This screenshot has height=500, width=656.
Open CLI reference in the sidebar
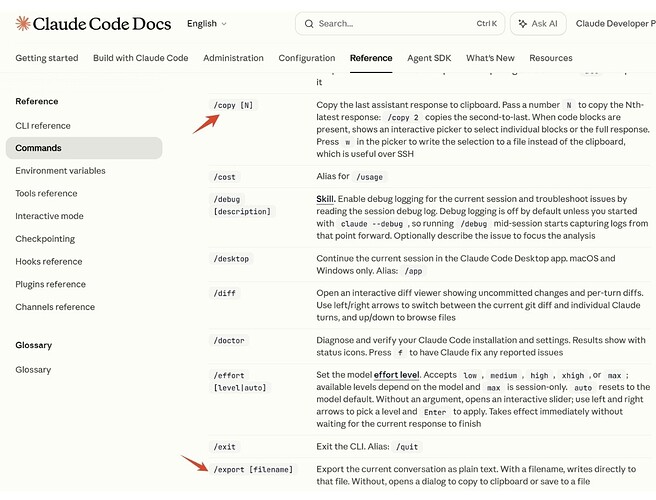coord(43,126)
